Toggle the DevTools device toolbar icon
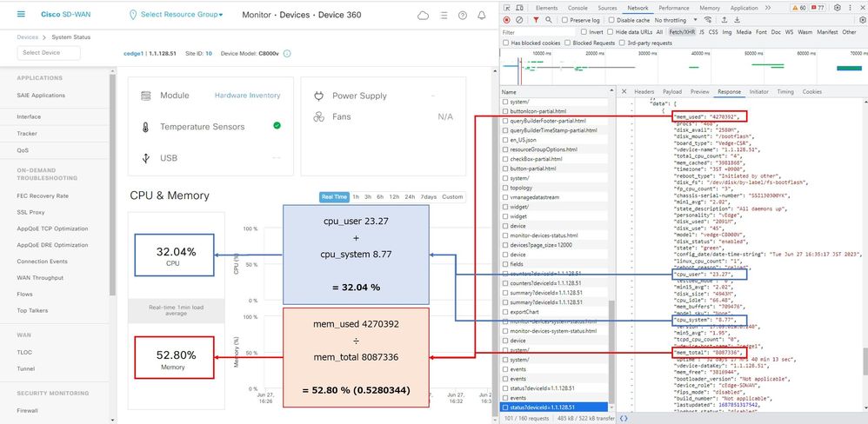The height and width of the screenshot is (424, 868). [520, 8]
